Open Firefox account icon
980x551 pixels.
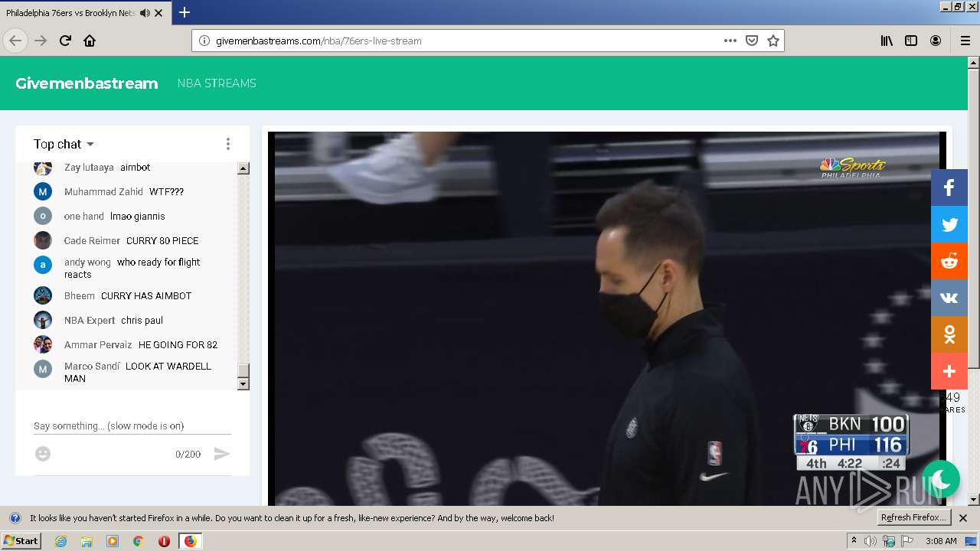point(936,41)
